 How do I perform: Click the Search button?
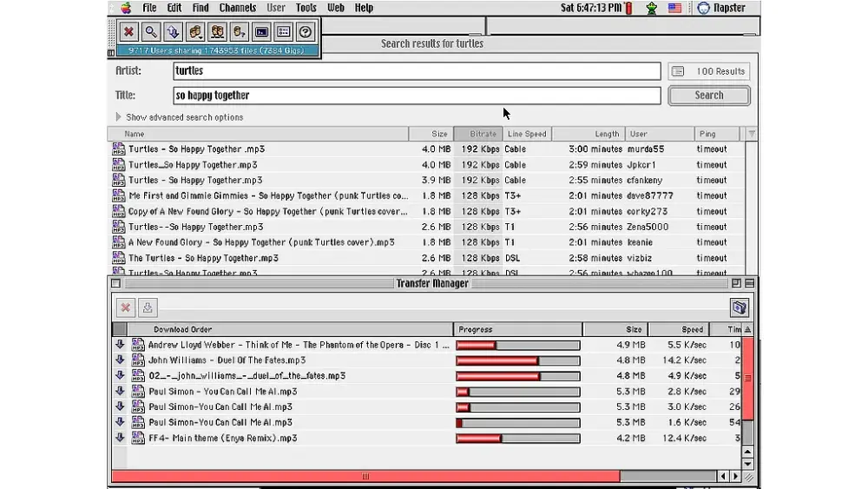[x=709, y=96]
